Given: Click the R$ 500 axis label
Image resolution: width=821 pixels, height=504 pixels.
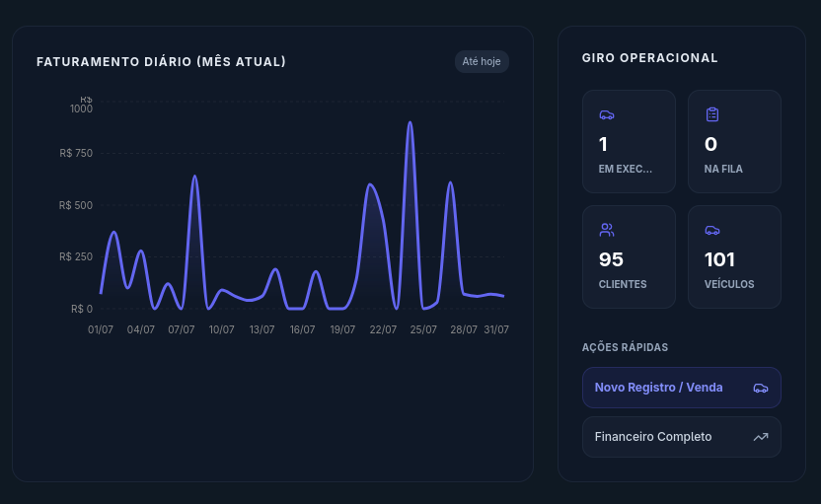Looking at the screenshot, I should [x=76, y=205].
